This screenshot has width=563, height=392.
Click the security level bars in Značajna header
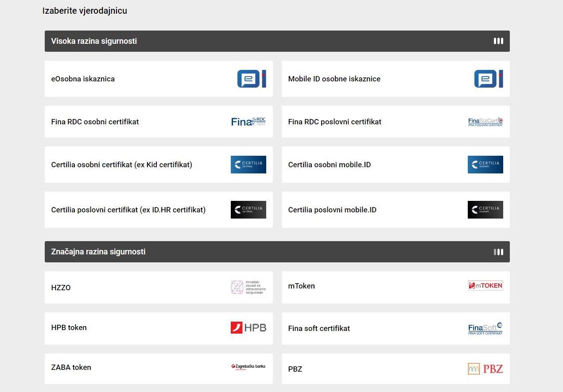[498, 252]
